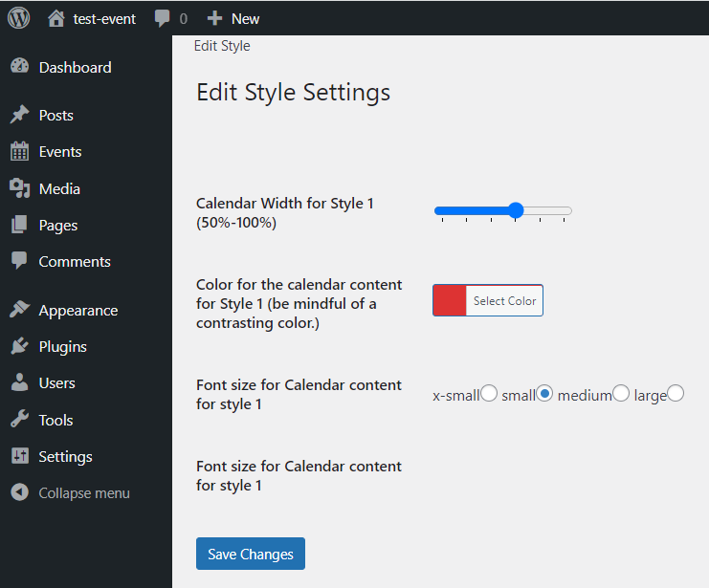Image resolution: width=709 pixels, height=588 pixels.
Task: Open the comments bubble icon in admin bar
Action: [162, 18]
